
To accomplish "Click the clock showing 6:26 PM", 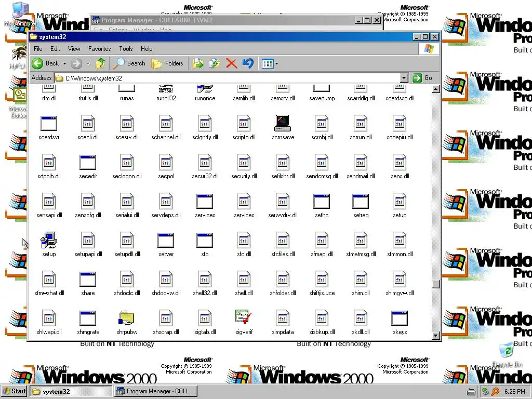I will click(x=514, y=392).
